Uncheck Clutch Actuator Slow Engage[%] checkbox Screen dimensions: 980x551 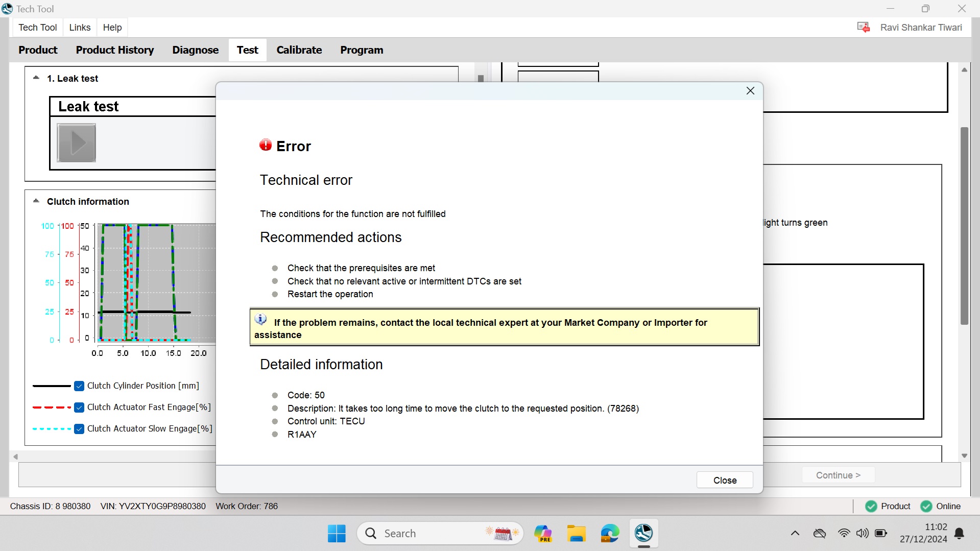pyautogui.click(x=79, y=429)
